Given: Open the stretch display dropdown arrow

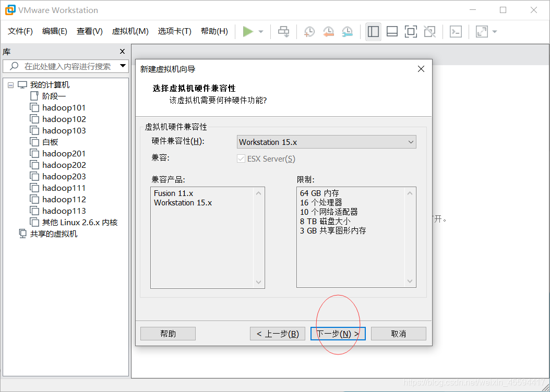Looking at the screenshot, I should [x=495, y=31].
